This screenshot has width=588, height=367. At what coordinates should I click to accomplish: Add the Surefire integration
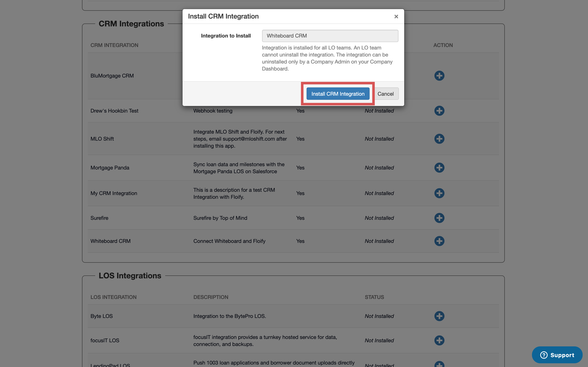tap(439, 218)
